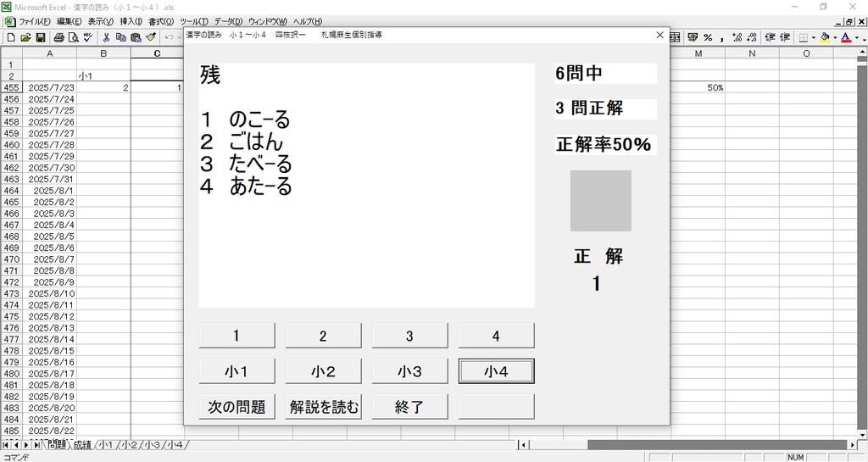Image resolution: width=868 pixels, height=462 pixels.
Task: Apply the Percent style icon
Action: (x=708, y=37)
